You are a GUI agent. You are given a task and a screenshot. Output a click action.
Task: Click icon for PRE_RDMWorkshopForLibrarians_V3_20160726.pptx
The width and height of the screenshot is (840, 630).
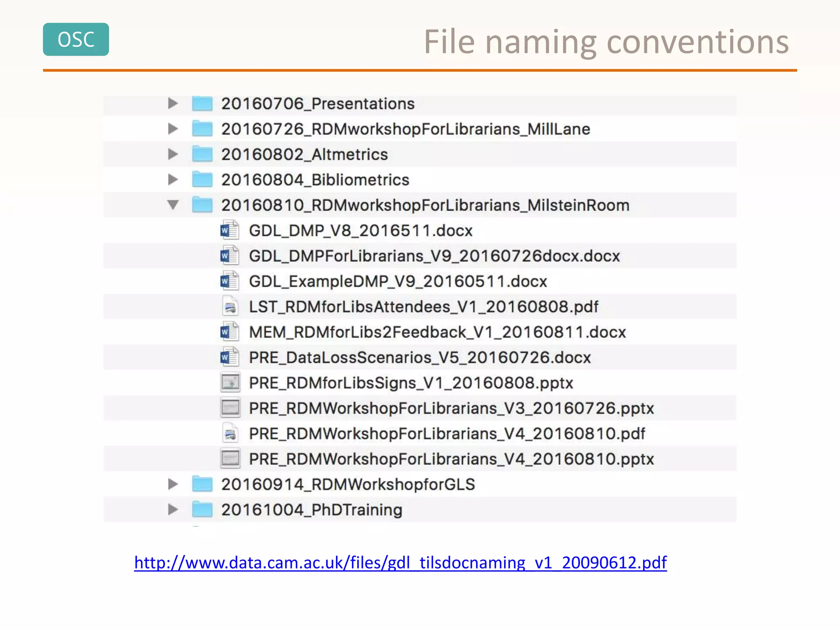[230, 408]
